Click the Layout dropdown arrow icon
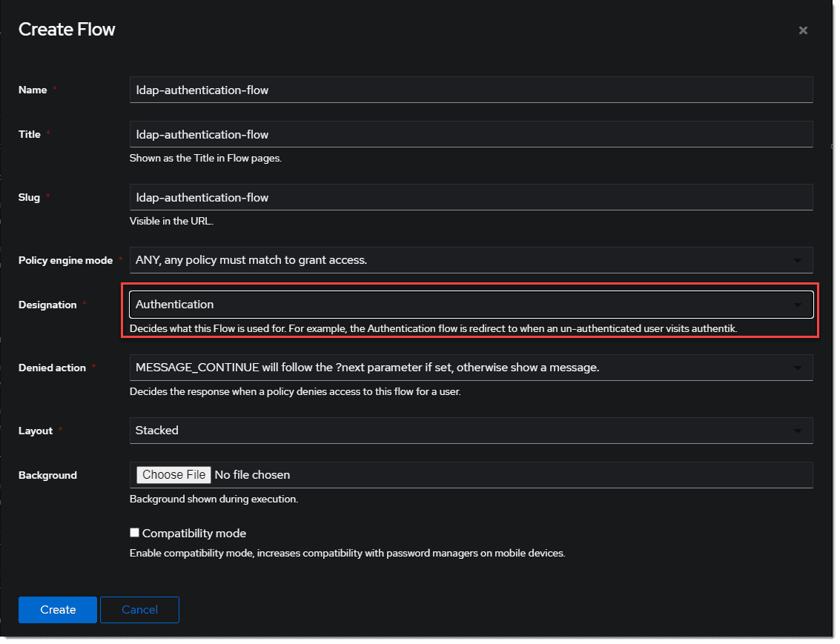Screen dimensions: 840x644 [x=798, y=431]
